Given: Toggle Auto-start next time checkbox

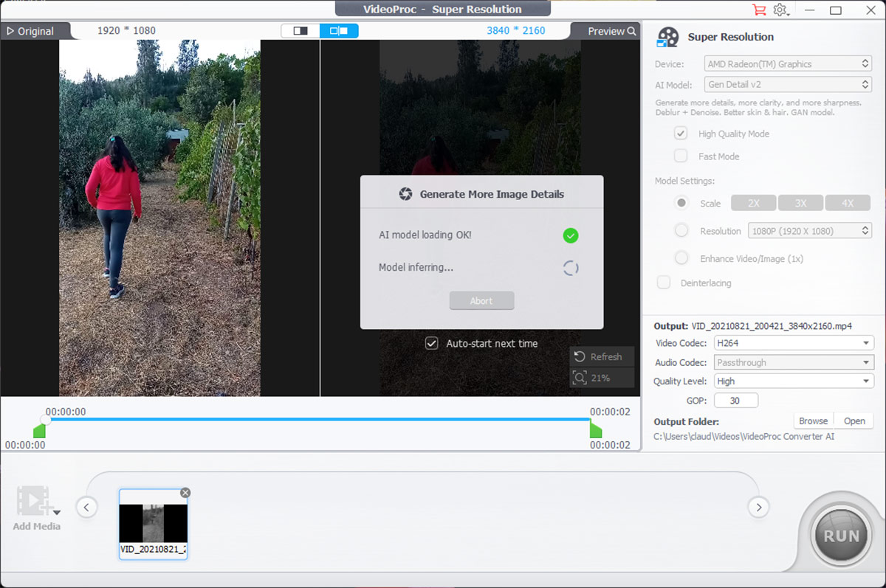Looking at the screenshot, I should click(x=432, y=343).
